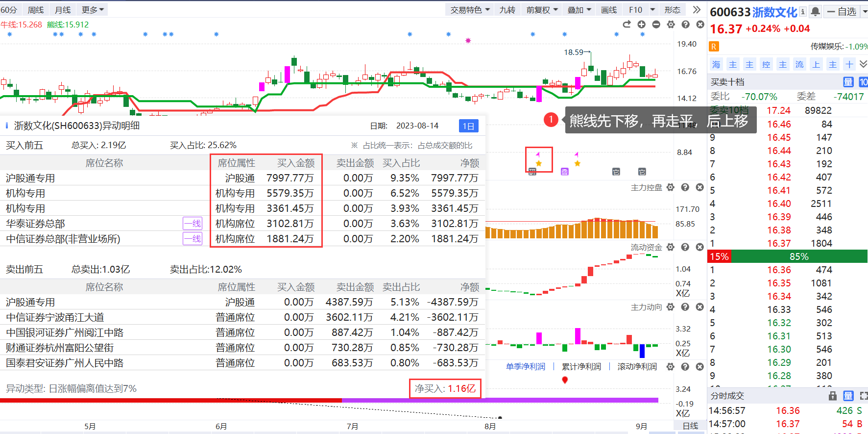Open help icon of 主力控盘 panel
Viewport: 868px width, 434px height.
[685, 187]
